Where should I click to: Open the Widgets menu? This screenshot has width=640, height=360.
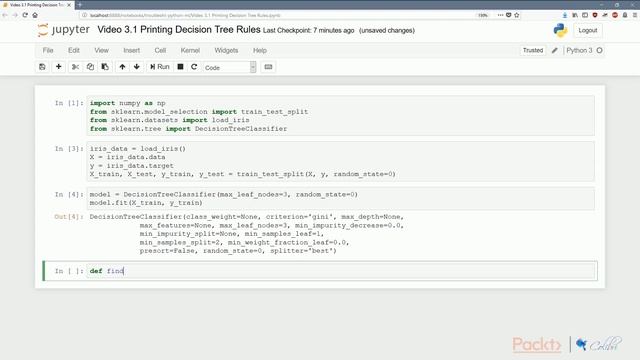[x=226, y=50]
